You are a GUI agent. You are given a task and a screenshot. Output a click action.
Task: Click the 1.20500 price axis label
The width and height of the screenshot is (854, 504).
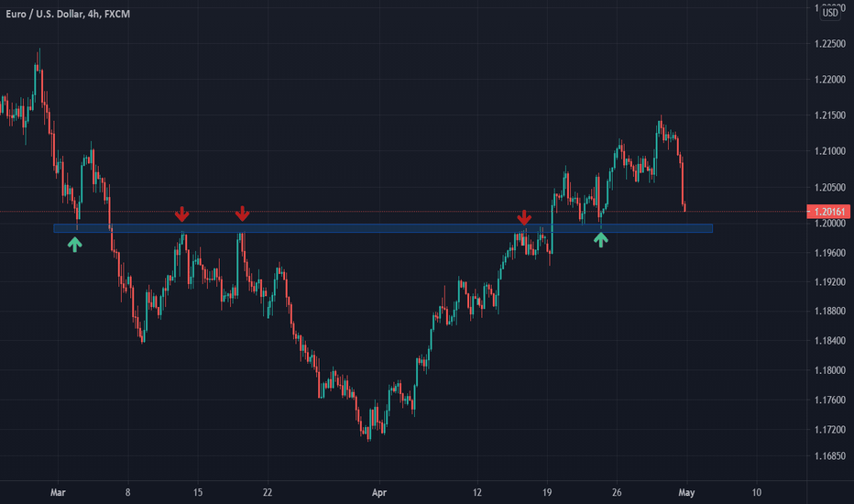(830, 188)
